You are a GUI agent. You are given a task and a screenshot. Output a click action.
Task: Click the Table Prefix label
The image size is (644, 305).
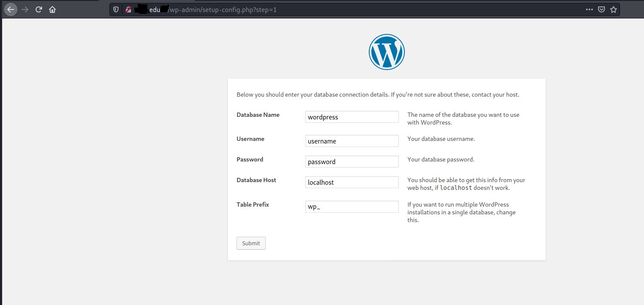[253, 204]
